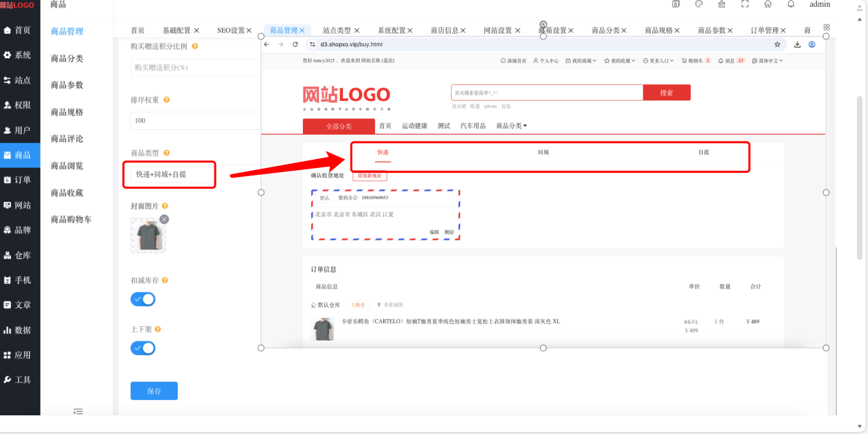Show help for 封面图片 field
The height and width of the screenshot is (434, 868).
point(165,206)
